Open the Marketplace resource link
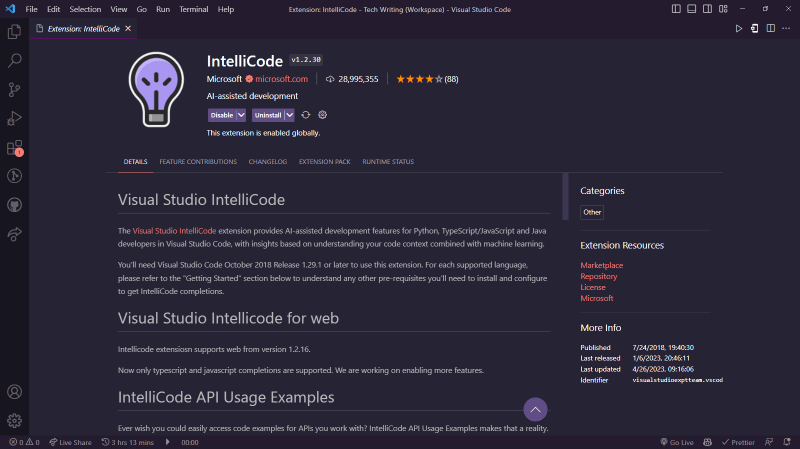Image resolution: width=800 pixels, height=449 pixels. 602,265
